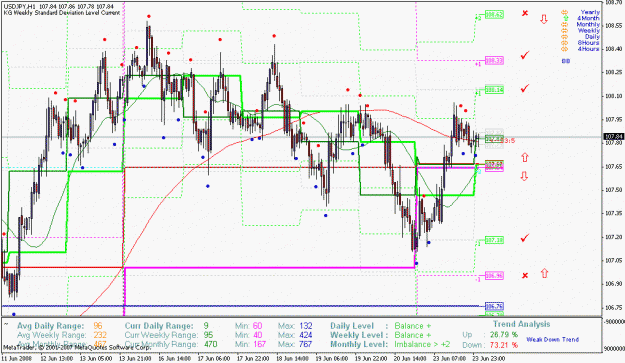This screenshot has height=363, width=625.
Task: Click the Max value 424
Action: pos(306,335)
